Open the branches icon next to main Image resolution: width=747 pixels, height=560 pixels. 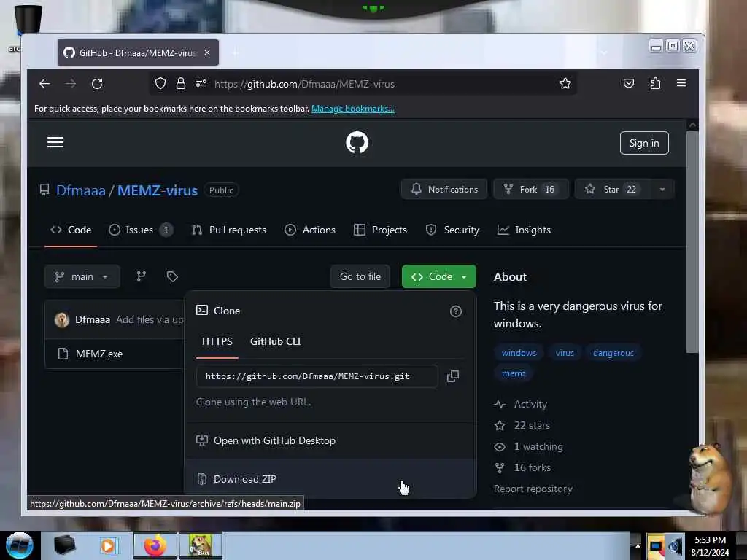(141, 276)
